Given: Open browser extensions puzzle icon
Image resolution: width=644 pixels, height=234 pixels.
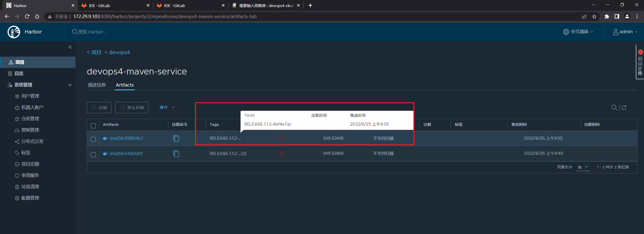Looking at the screenshot, I should 607,17.
